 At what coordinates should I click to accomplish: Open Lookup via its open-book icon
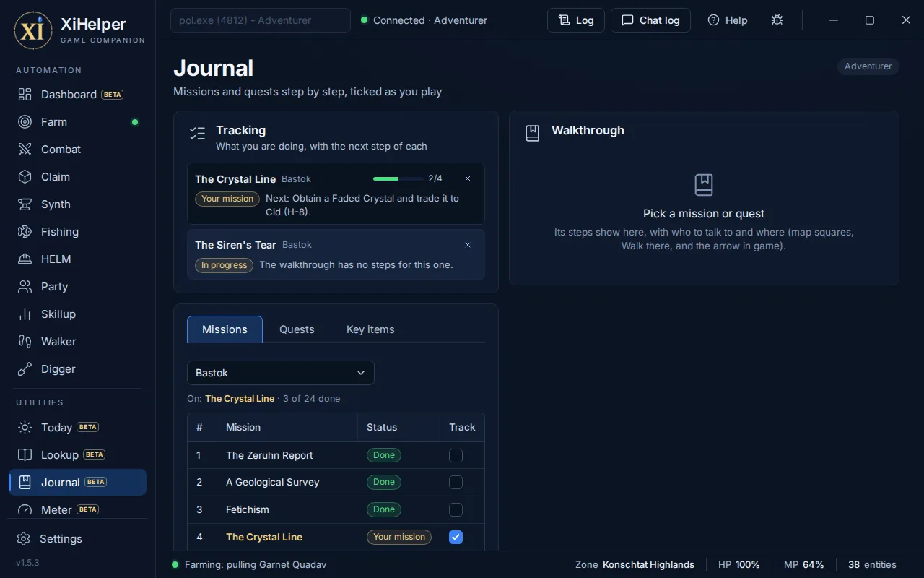click(x=25, y=455)
